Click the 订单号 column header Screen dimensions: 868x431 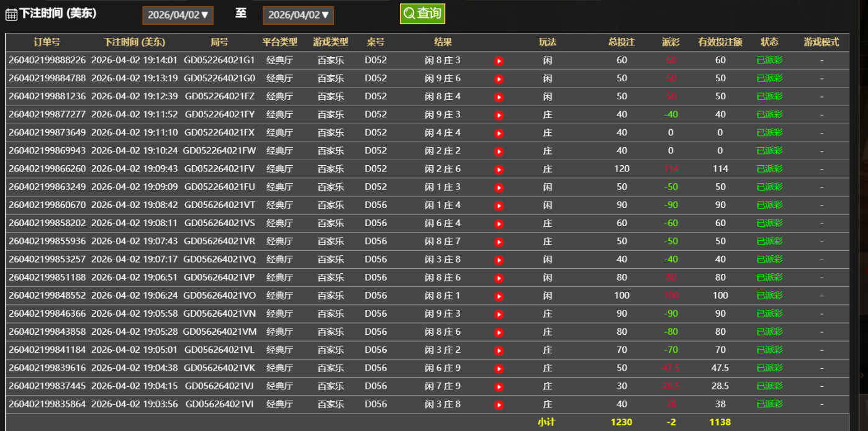click(x=47, y=42)
